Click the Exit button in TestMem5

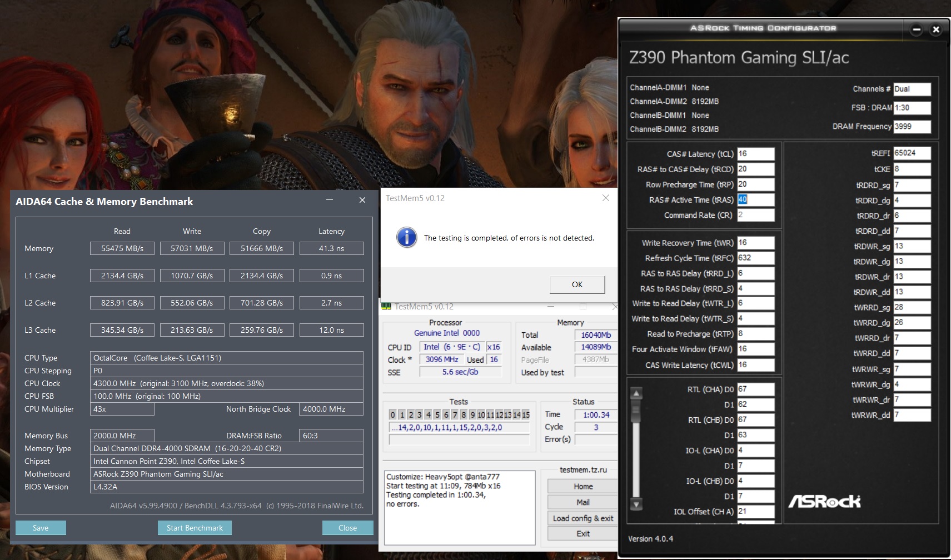(x=583, y=534)
